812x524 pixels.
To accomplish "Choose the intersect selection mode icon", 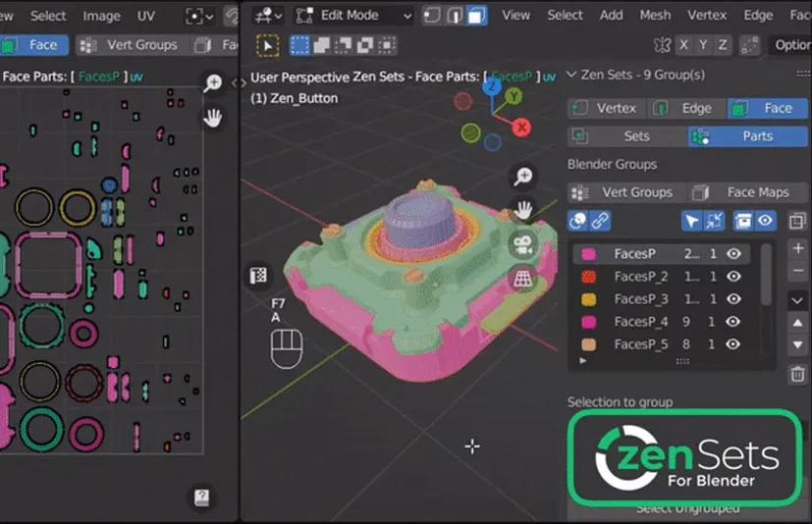I will [x=387, y=45].
